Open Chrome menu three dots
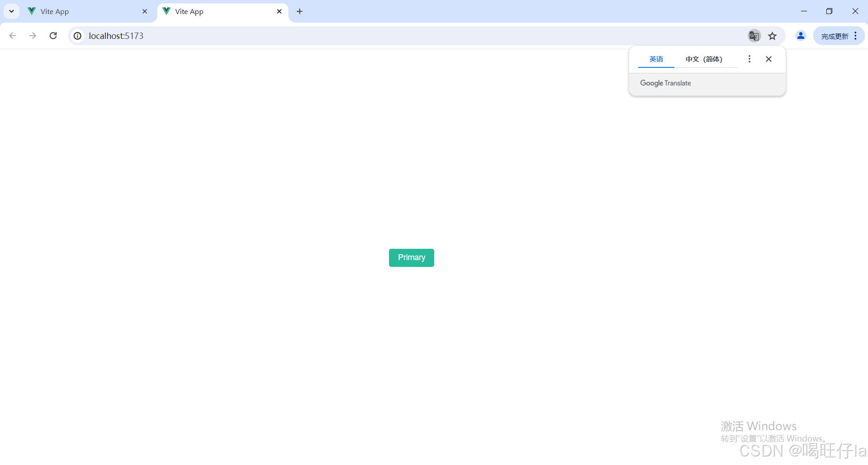This screenshot has width=868, height=465. tap(856, 36)
